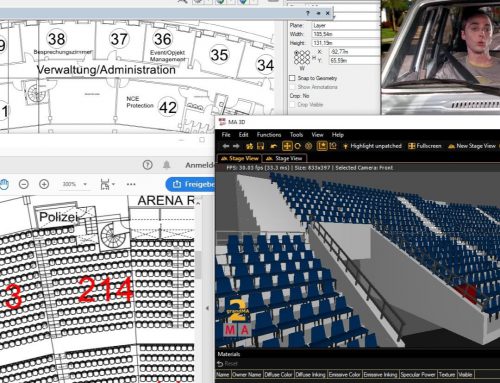Click the Y position field 65,59m
The image size is (500, 383).
coord(354,61)
